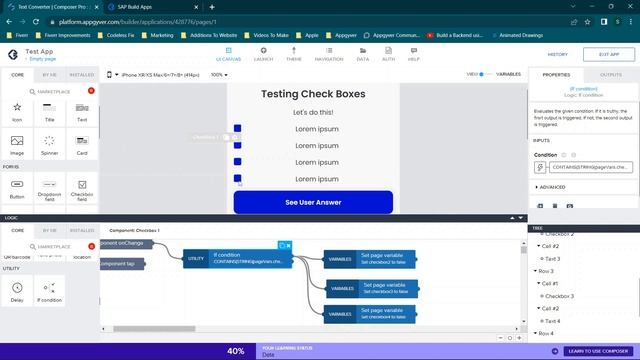Expand the logic panel upward arrow
This screenshot has height=360, width=640.
pos(512,218)
